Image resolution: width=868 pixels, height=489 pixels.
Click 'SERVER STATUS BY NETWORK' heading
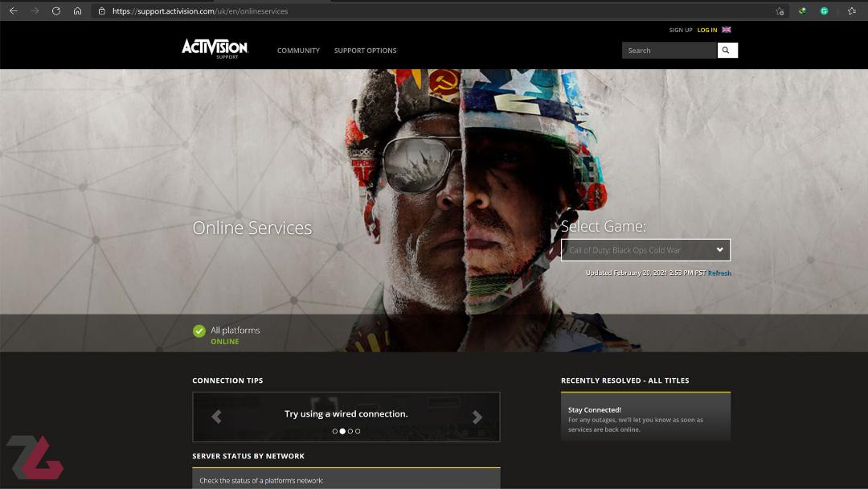tap(248, 456)
